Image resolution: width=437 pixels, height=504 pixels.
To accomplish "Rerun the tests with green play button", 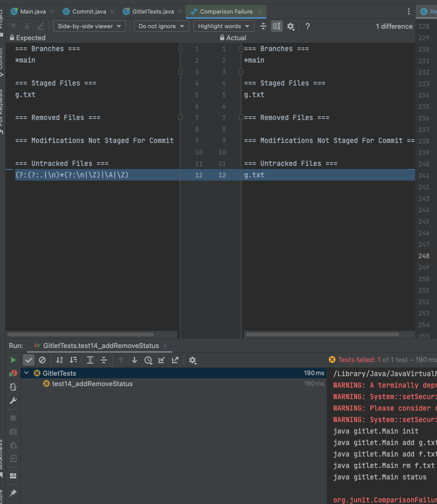I will click(x=13, y=360).
